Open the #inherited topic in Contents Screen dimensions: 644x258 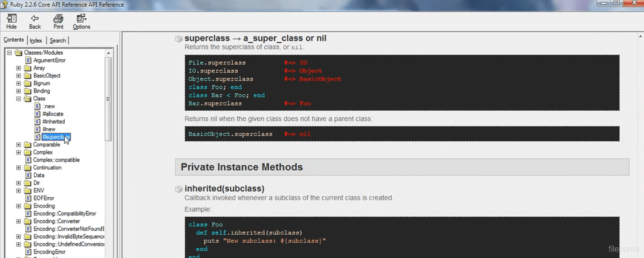(x=54, y=122)
